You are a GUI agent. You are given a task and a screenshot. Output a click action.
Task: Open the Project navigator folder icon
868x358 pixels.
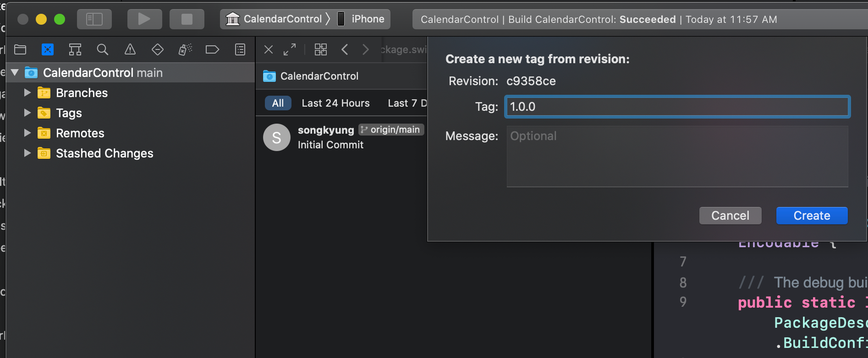[20, 50]
